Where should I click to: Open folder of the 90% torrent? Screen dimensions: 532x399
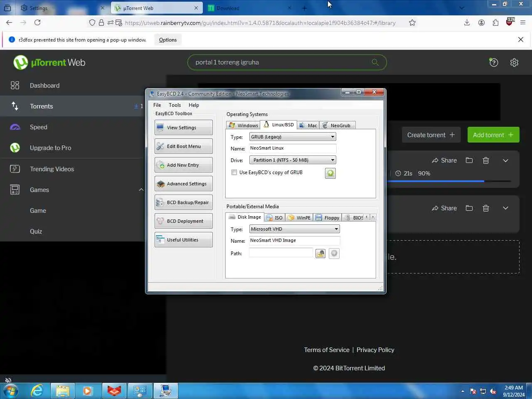(x=469, y=160)
